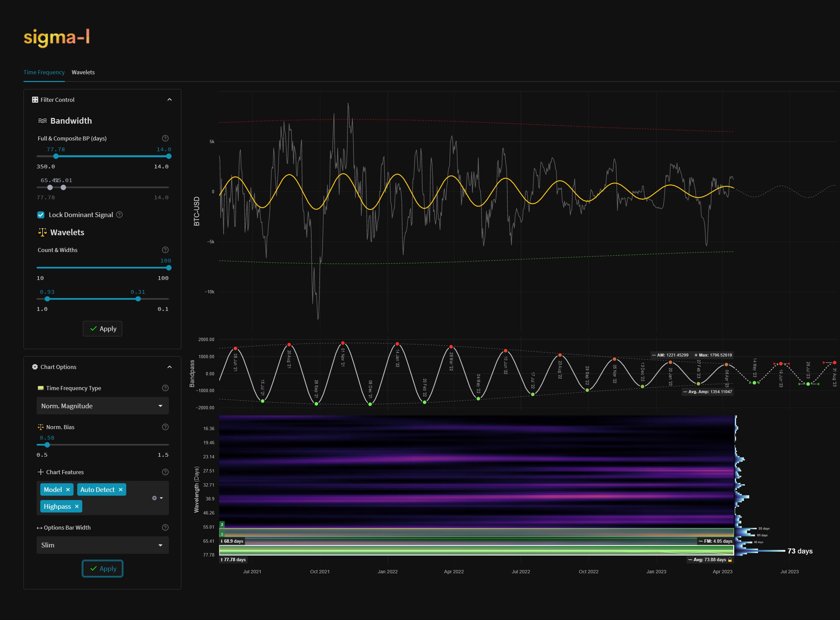Click help icon next to Norm. Bias

[165, 427]
